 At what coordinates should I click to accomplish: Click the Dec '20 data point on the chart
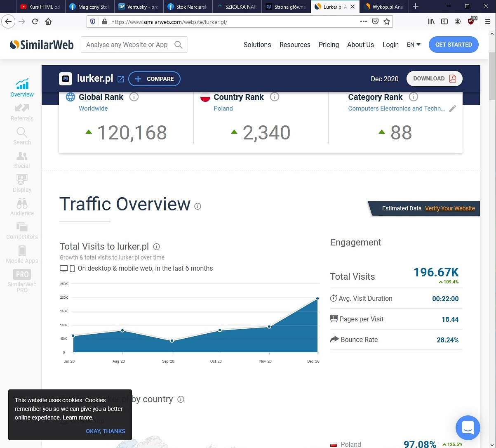click(317, 298)
